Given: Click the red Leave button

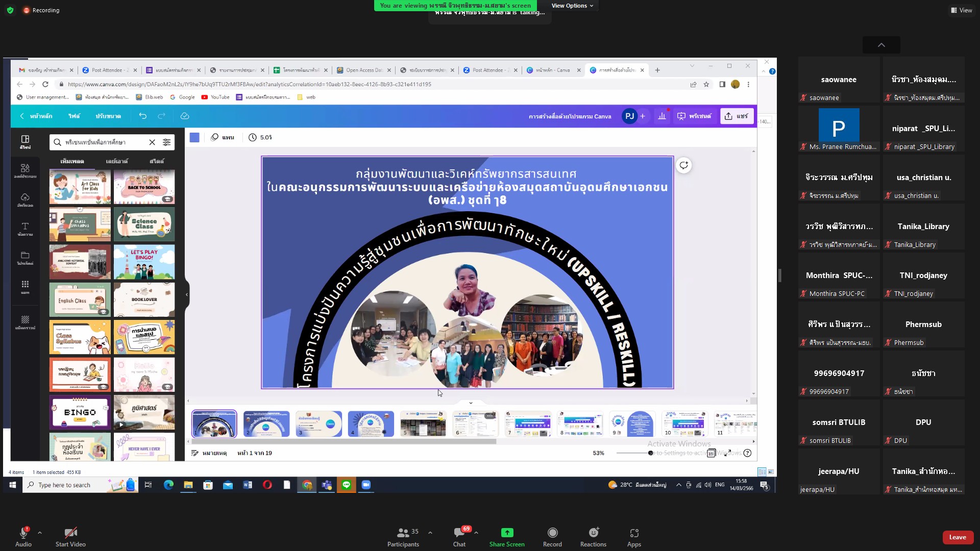Looking at the screenshot, I should tap(957, 537).
